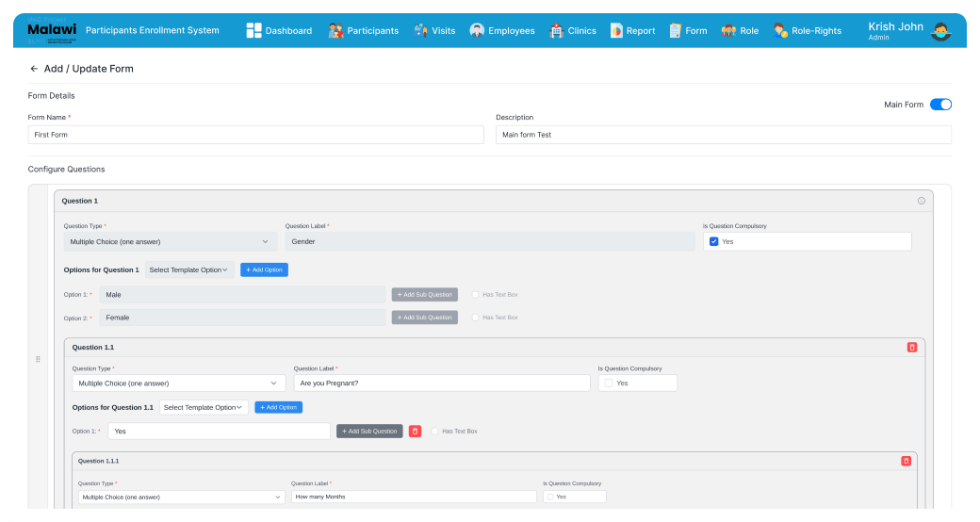
Task: Click the Yes option input field
Action: [x=219, y=431]
